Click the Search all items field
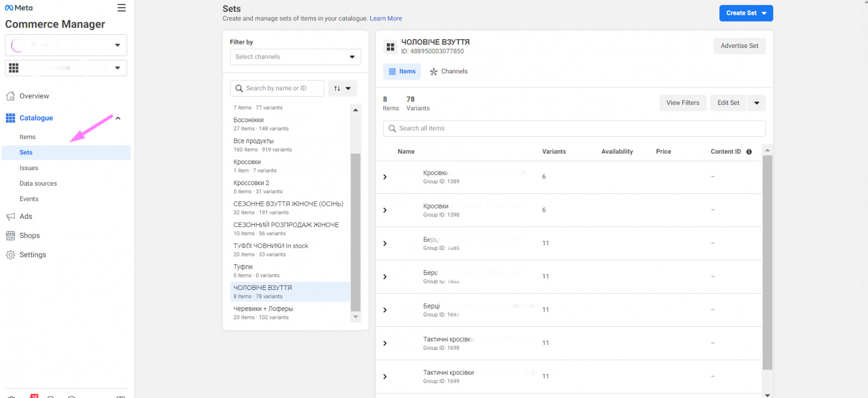 point(574,129)
